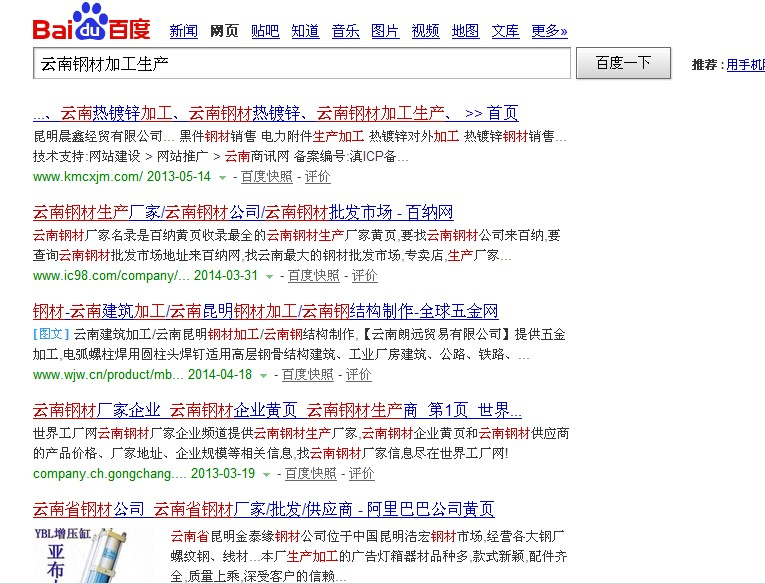The image size is (765, 584).
Task: Click the search box containing 云南钢材加工生产
Action: [300, 64]
